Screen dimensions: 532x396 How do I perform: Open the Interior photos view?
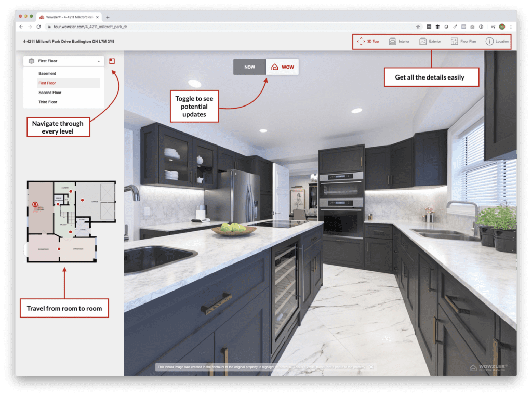(x=399, y=42)
